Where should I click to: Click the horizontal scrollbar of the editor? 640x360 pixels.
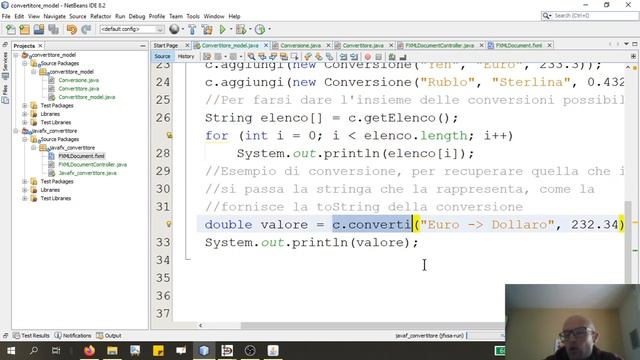pos(372,325)
